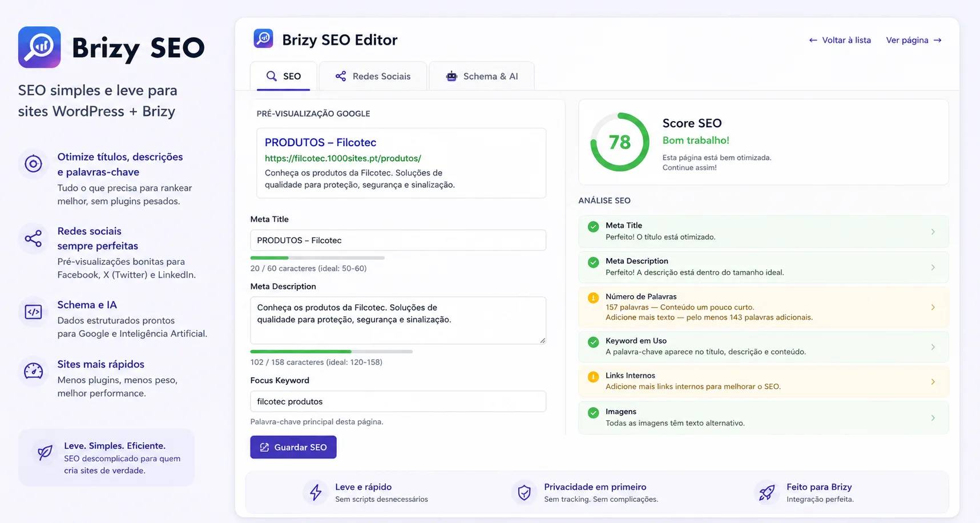Click the PRODUTOS – Filcotec preview title
This screenshot has width=980, height=523.
point(320,142)
